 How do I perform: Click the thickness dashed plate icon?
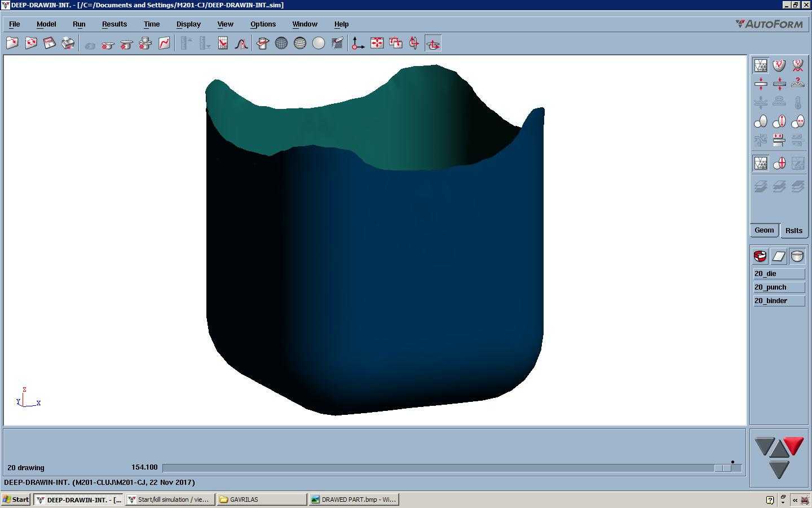pyautogui.click(x=779, y=84)
